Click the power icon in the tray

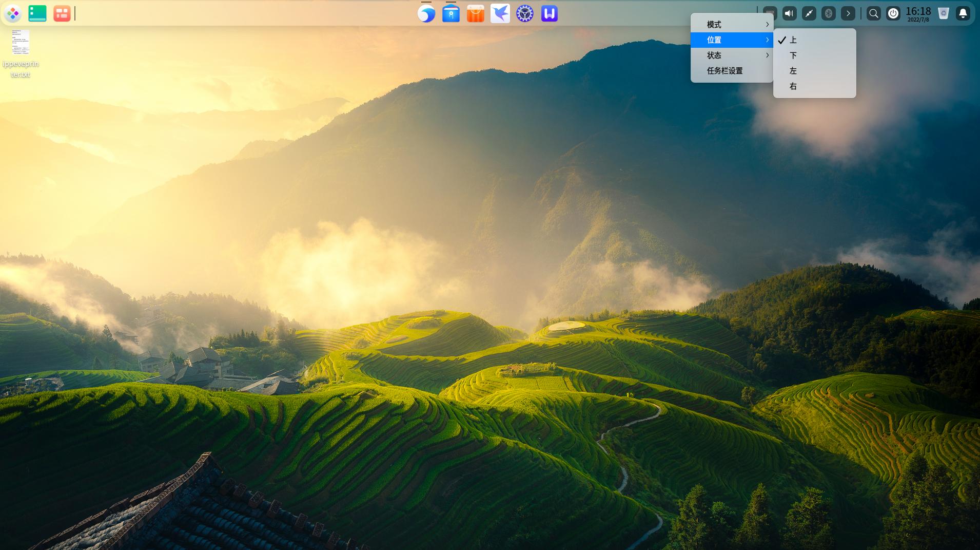pyautogui.click(x=892, y=13)
